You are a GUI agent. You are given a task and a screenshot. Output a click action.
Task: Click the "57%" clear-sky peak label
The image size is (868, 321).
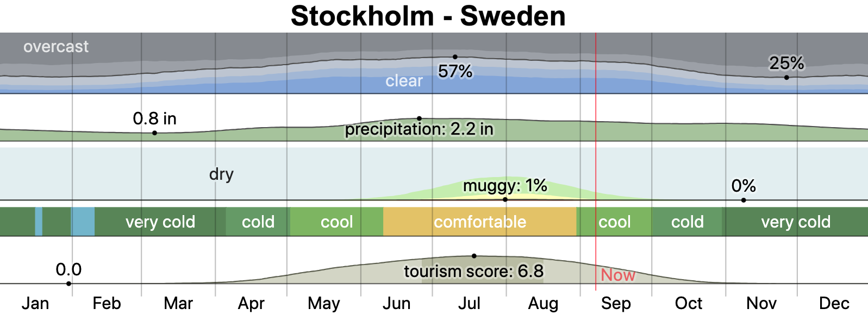pyautogui.click(x=455, y=71)
